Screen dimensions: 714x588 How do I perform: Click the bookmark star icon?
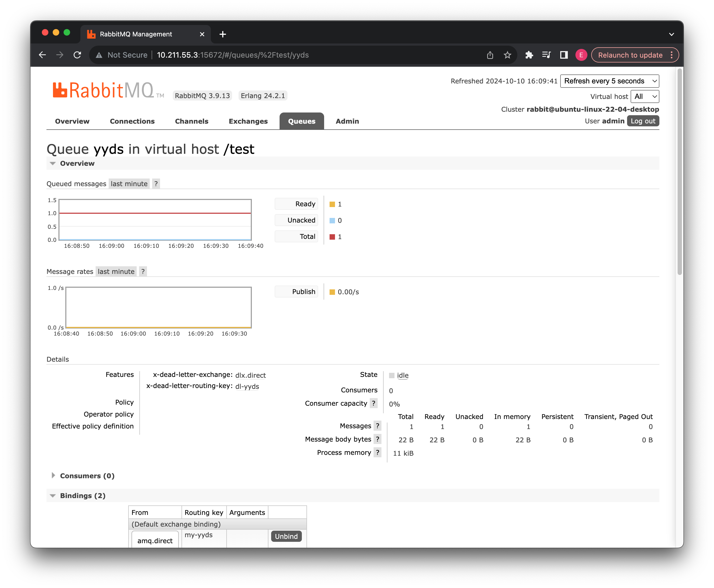507,55
